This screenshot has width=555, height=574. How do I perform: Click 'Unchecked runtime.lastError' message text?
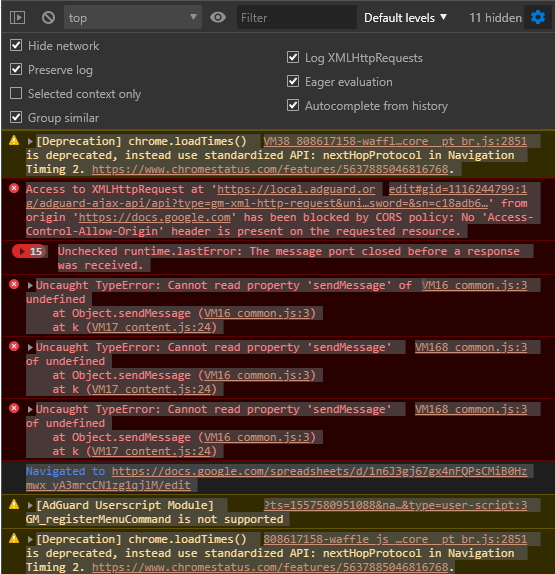point(289,258)
